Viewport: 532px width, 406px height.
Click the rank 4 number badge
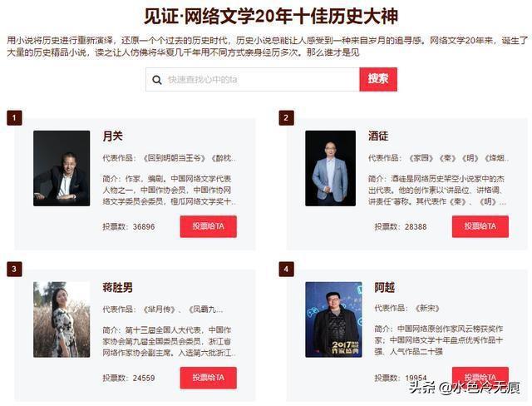coord(286,270)
